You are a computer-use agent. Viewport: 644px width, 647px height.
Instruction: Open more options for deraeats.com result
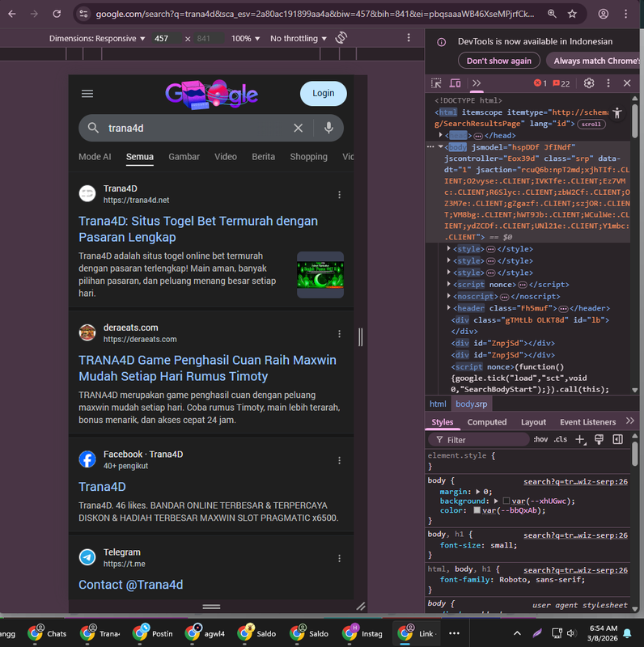[339, 334]
